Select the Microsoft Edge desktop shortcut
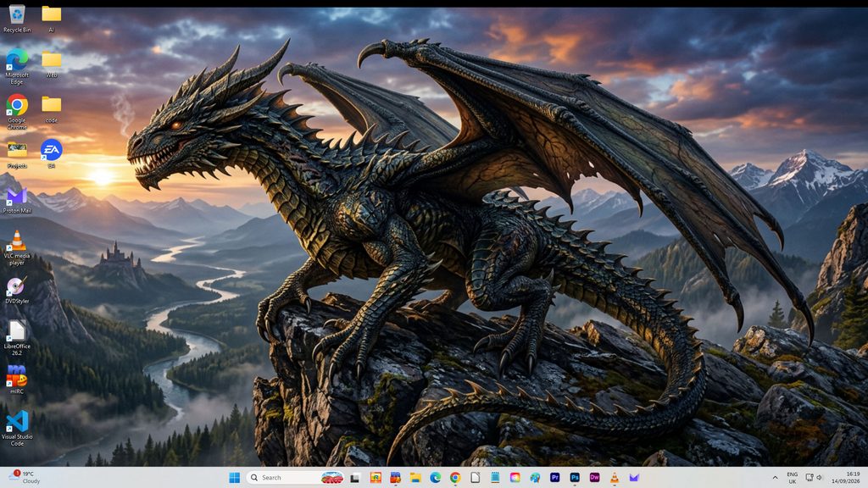 17,66
